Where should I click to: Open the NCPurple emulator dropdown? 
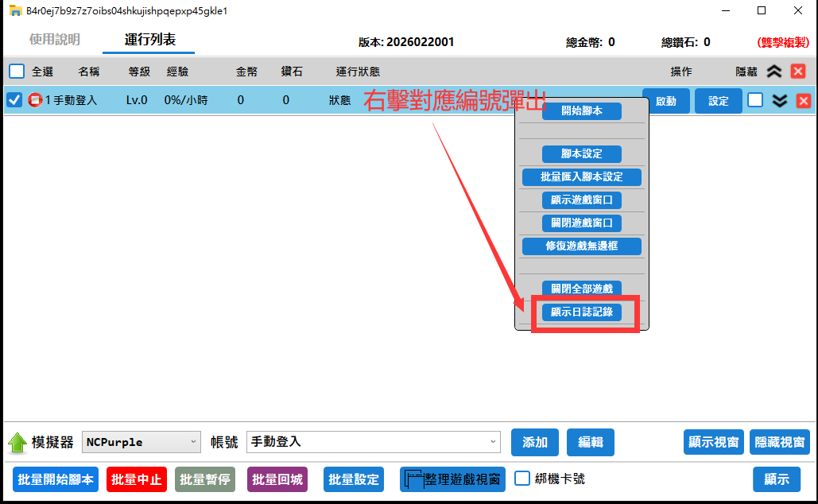coord(141,442)
